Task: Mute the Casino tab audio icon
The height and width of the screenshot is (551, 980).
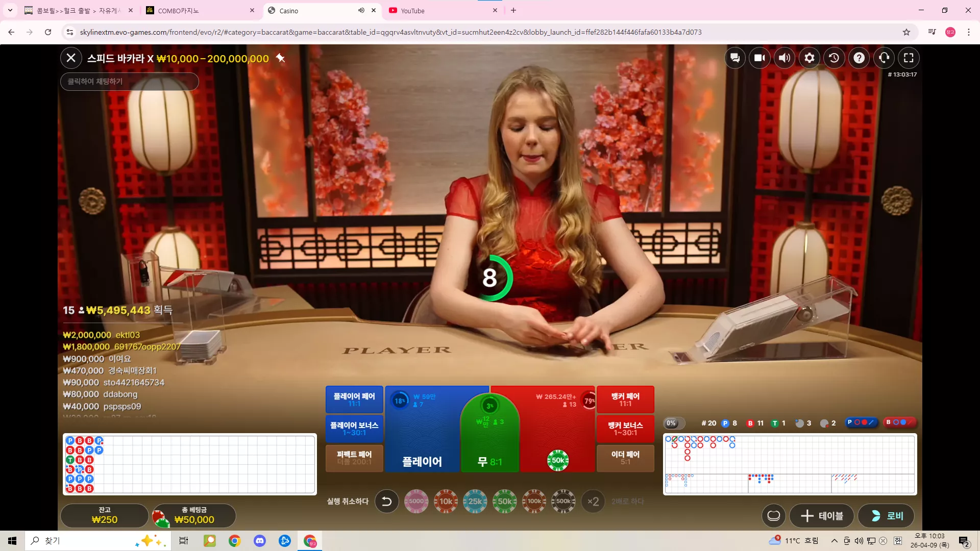Action: coord(361,10)
